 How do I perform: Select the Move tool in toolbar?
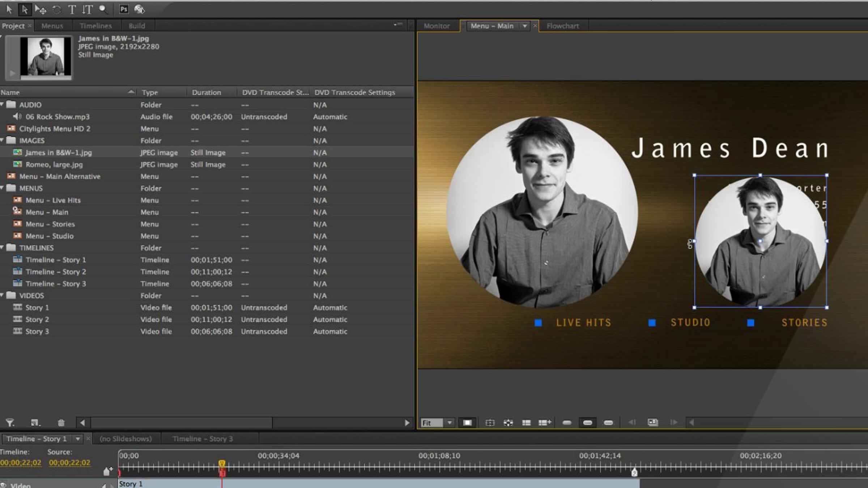click(x=41, y=10)
